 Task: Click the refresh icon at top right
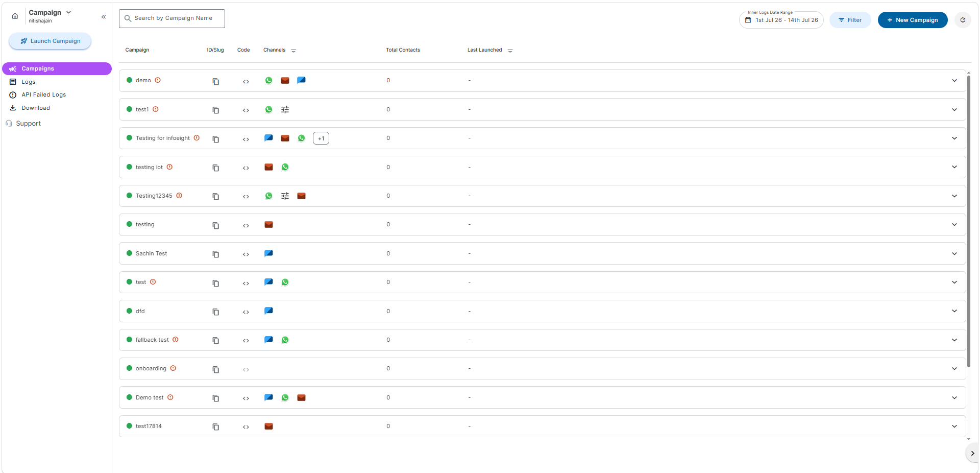click(x=963, y=20)
